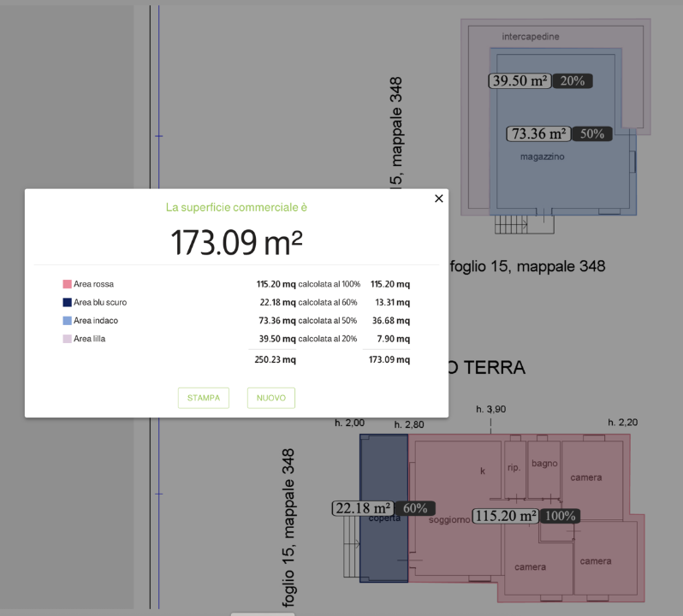
Task: Click the 73.36 m² area label
Action: [538, 133]
